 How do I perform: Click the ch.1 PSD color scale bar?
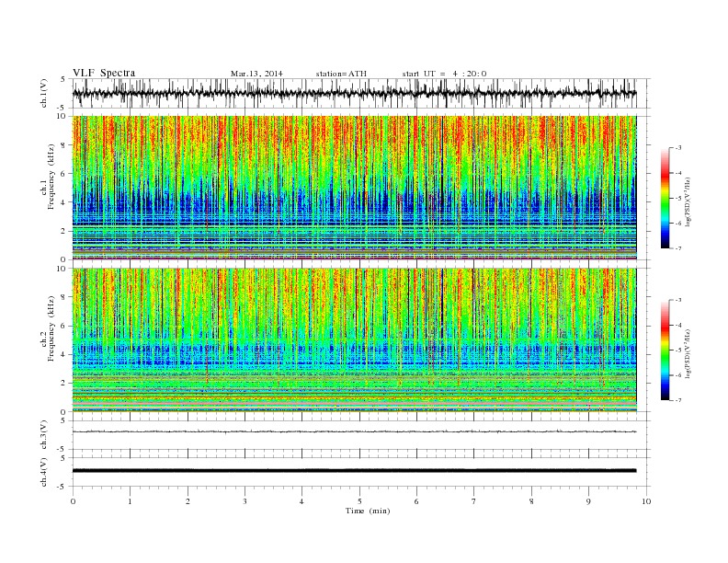pos(665,198)
